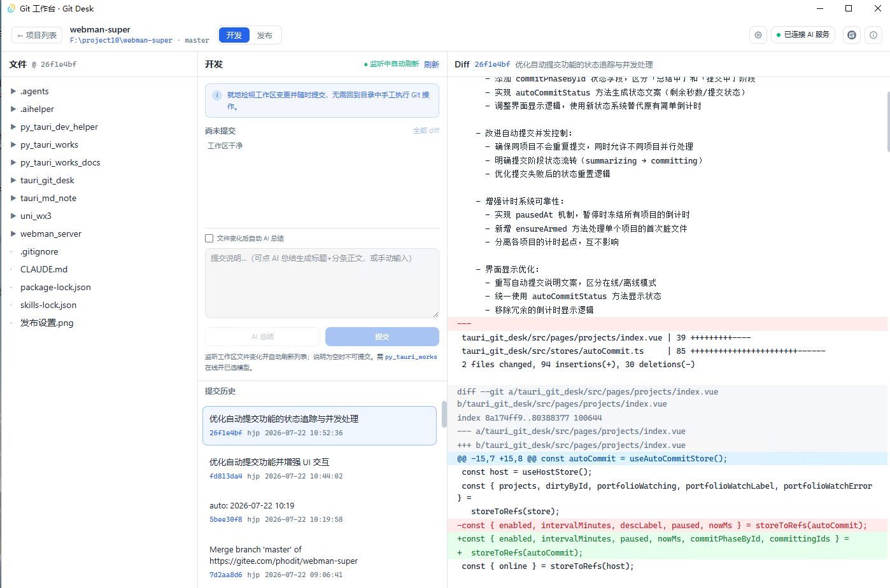Click the Diff hash 26f1e4bf in the header
The width and height of the screenshot is (890, 588).
492,64
